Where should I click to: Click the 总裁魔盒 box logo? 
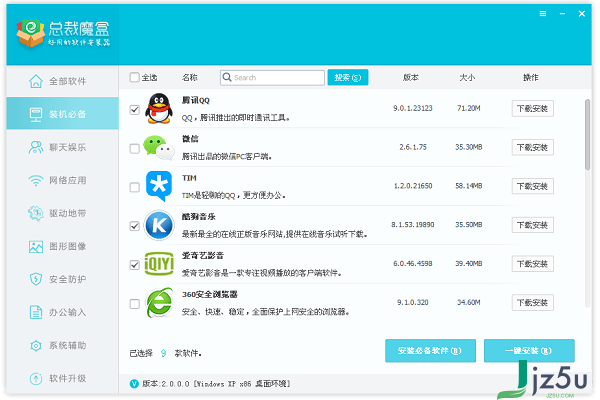click(31, 33)
